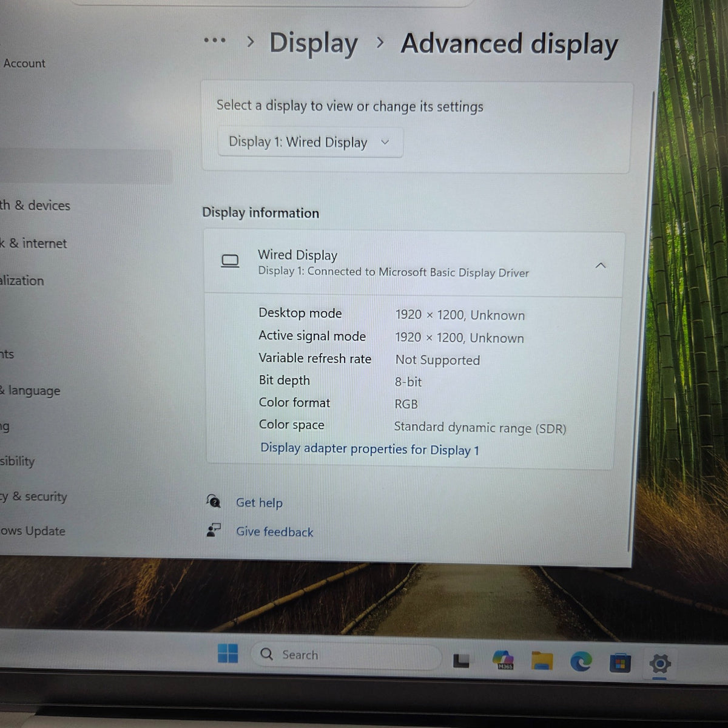Open Accessibility in the sidebar

point(18,461)
